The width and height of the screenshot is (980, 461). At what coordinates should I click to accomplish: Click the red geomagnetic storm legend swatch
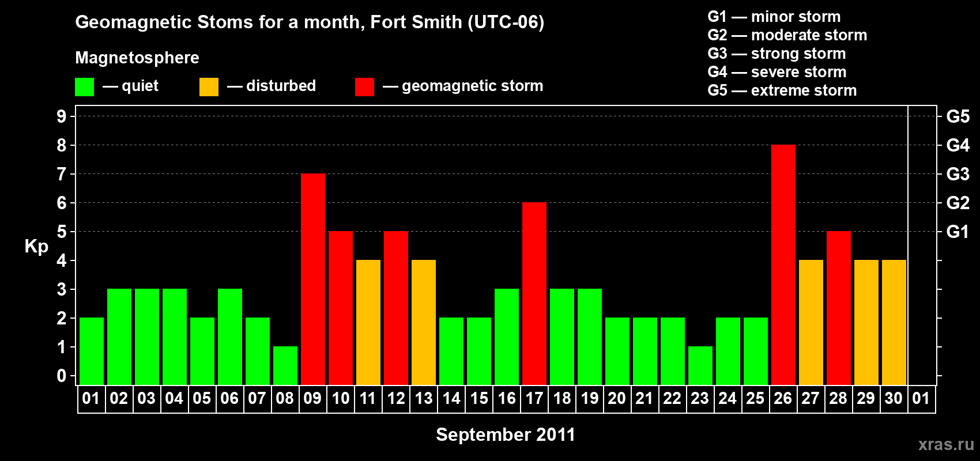click(x=364, y=86)
